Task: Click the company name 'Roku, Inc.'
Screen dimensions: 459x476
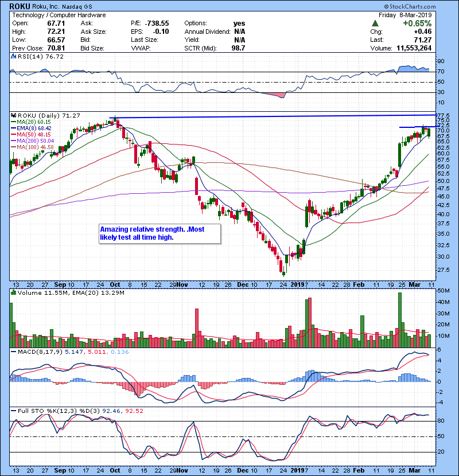Action: pyautogui.click(x=46, y=7)
